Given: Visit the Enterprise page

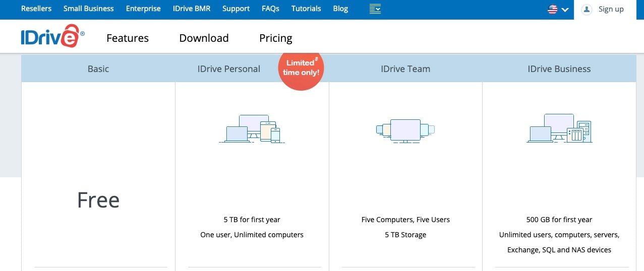Looking at the screenshot, I should coord(143,9).
